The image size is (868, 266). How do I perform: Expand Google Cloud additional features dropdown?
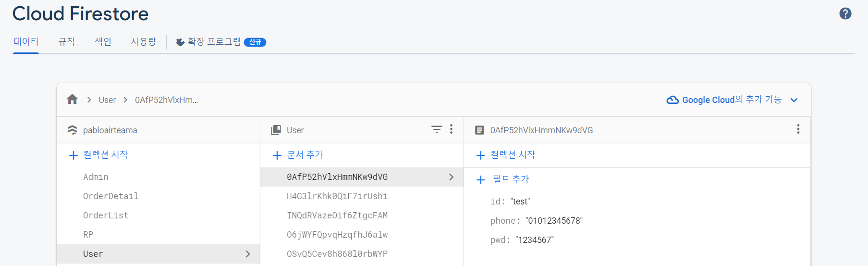click(794, 100)
